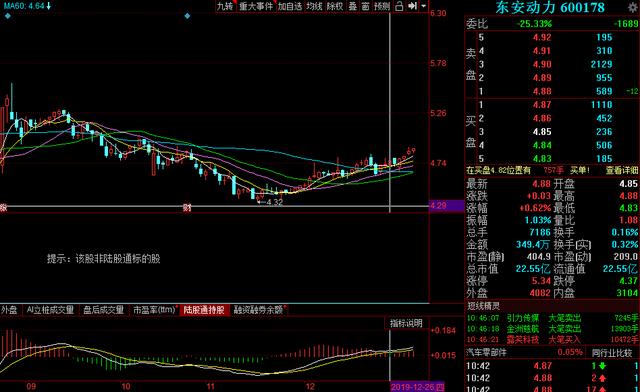
Task: Click the 财 marker on the chart baseline
Action: click(187, 208)
